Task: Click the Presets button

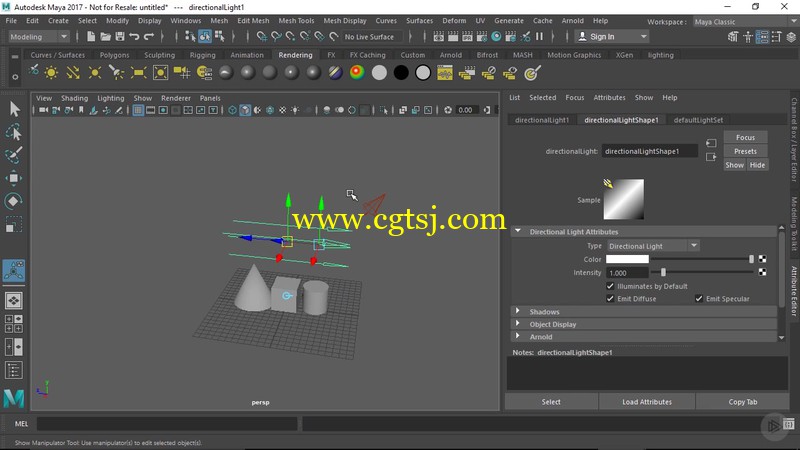Action: pyautogui.click(x=745, y=151)
